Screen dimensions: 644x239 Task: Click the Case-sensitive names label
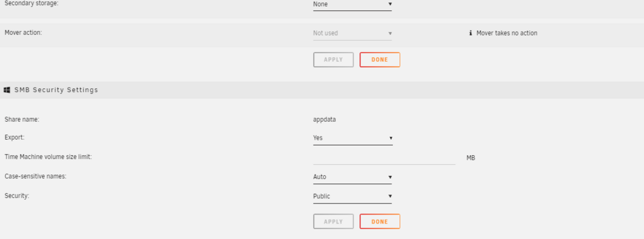point(35,176)
